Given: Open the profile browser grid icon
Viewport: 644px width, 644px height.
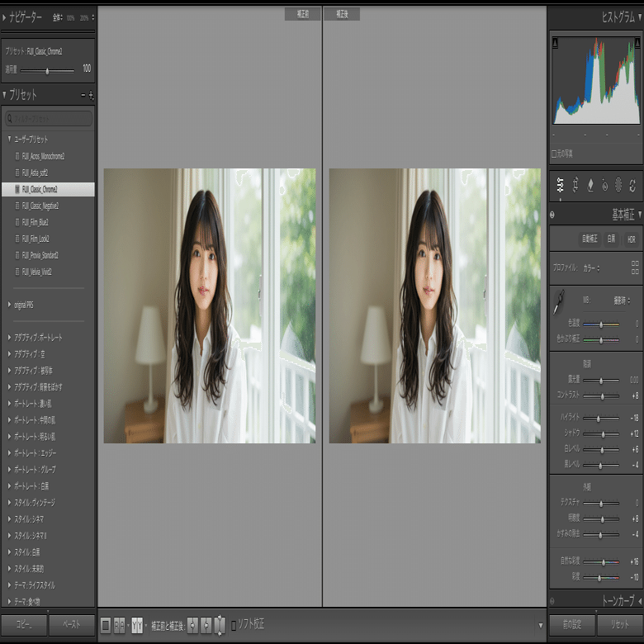Looking at the screenshot, I should pos(635,268).
